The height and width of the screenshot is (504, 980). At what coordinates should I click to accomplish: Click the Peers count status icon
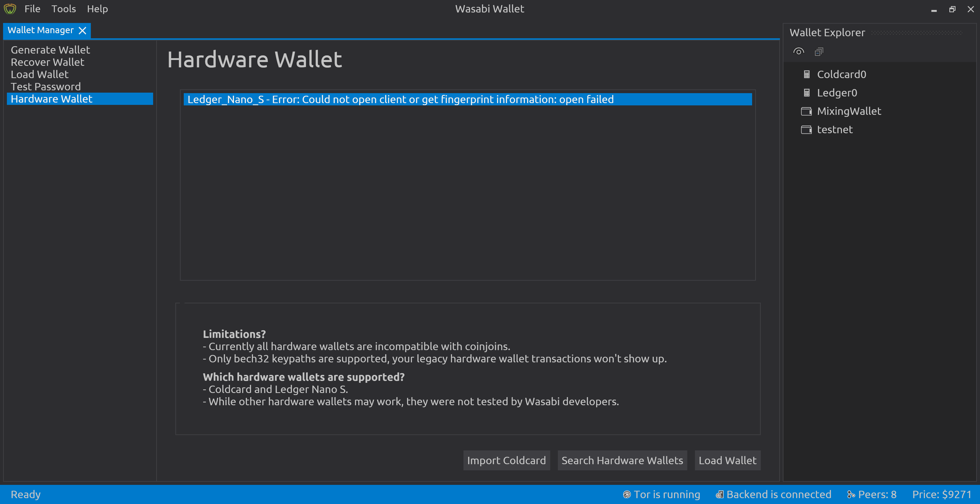pyautogui.click(x=851, y=495)
